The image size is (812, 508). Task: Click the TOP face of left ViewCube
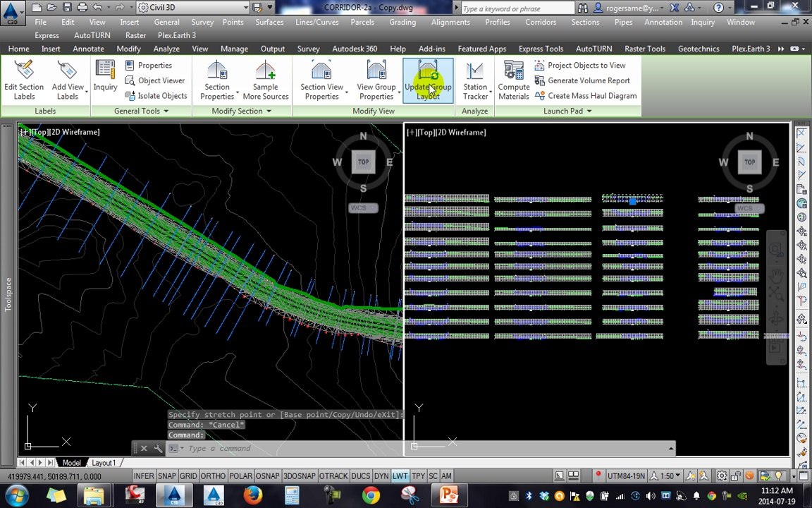point(363,162)
